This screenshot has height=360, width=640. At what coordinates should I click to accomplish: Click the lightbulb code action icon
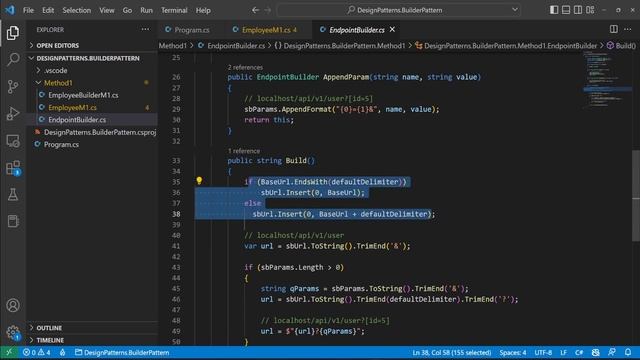pos(199,180)
